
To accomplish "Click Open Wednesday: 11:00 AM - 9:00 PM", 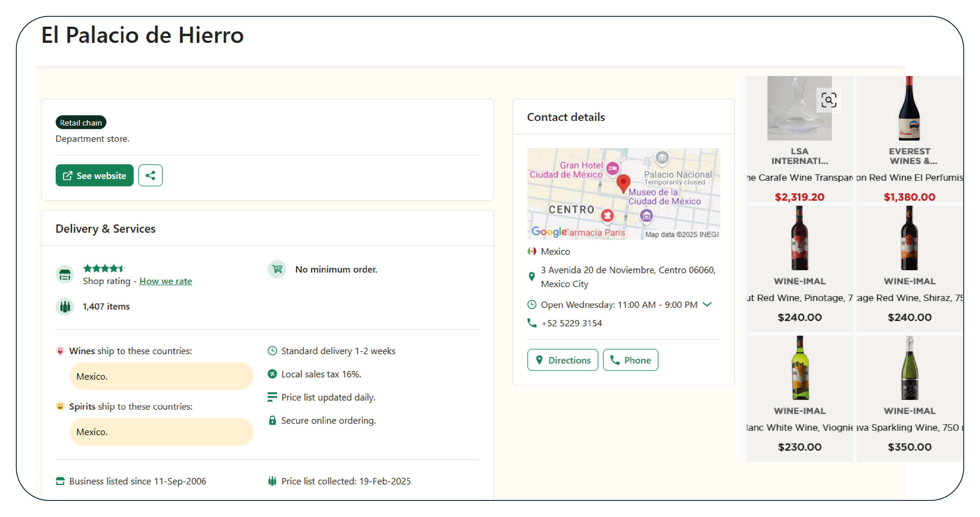I will pyautogui.click(x=619, y=305).
